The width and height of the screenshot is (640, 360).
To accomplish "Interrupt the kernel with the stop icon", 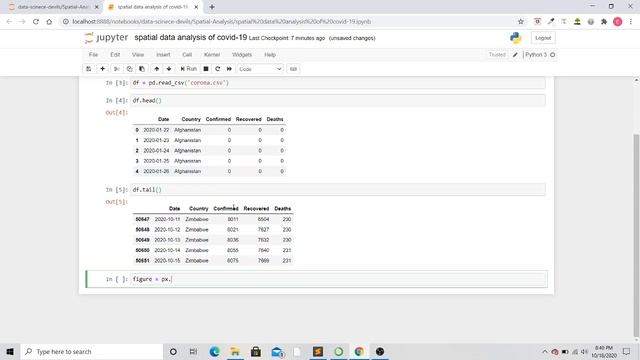I will [206, 69].
